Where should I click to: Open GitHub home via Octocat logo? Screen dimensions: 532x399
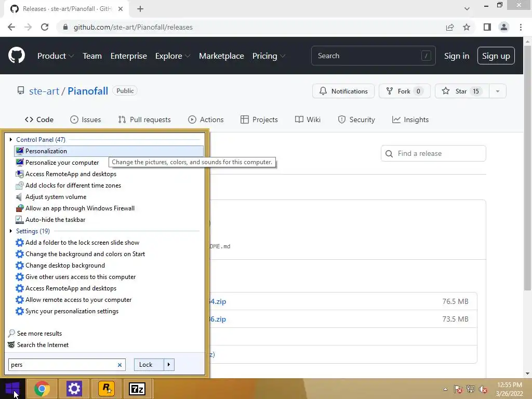[16, 56]
